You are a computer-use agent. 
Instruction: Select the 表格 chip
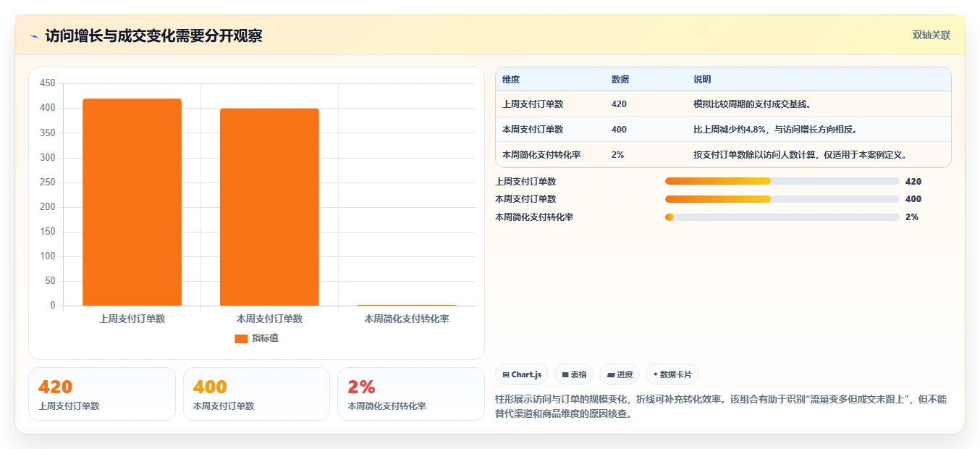click(573, 374)
